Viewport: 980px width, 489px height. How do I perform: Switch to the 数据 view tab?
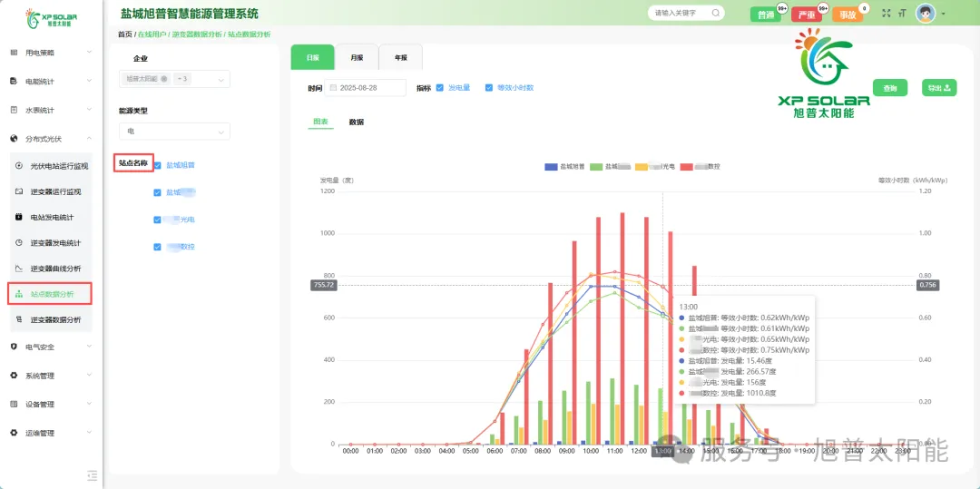[x=357, y=122]
